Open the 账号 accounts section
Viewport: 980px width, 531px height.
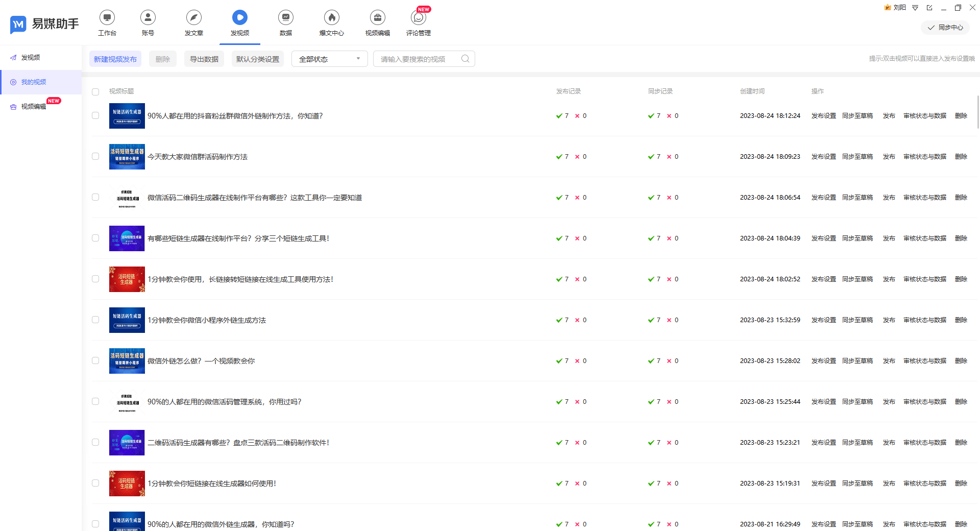[x=148, y=22]
